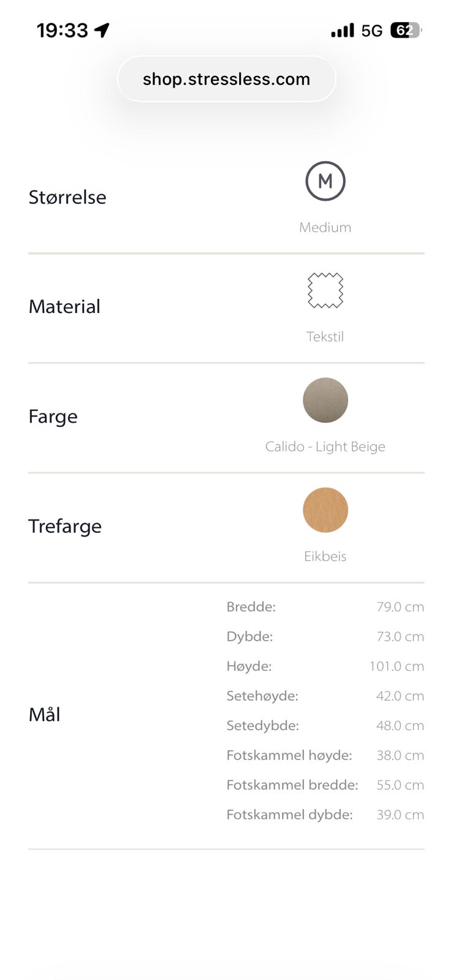Tap the Høyde 101.0 cm value
The width and height of the screenshot is (453, 980).
click(x=396, y=666)
